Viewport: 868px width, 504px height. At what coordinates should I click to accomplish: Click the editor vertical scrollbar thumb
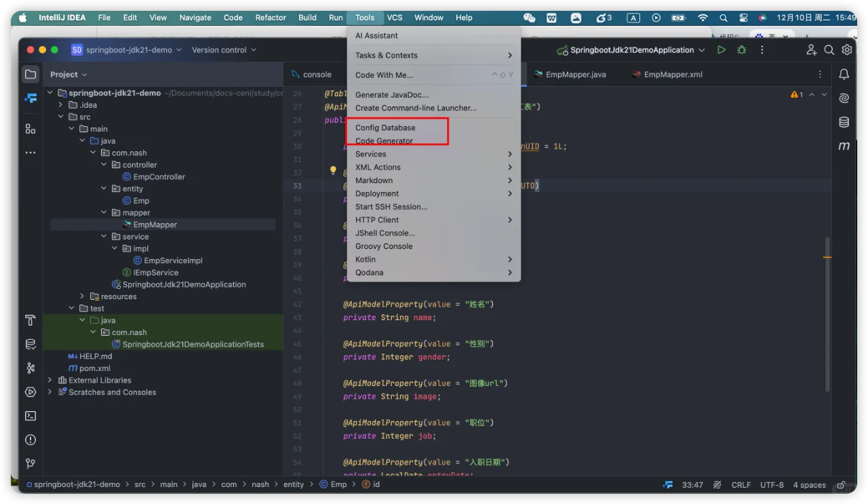827,313
